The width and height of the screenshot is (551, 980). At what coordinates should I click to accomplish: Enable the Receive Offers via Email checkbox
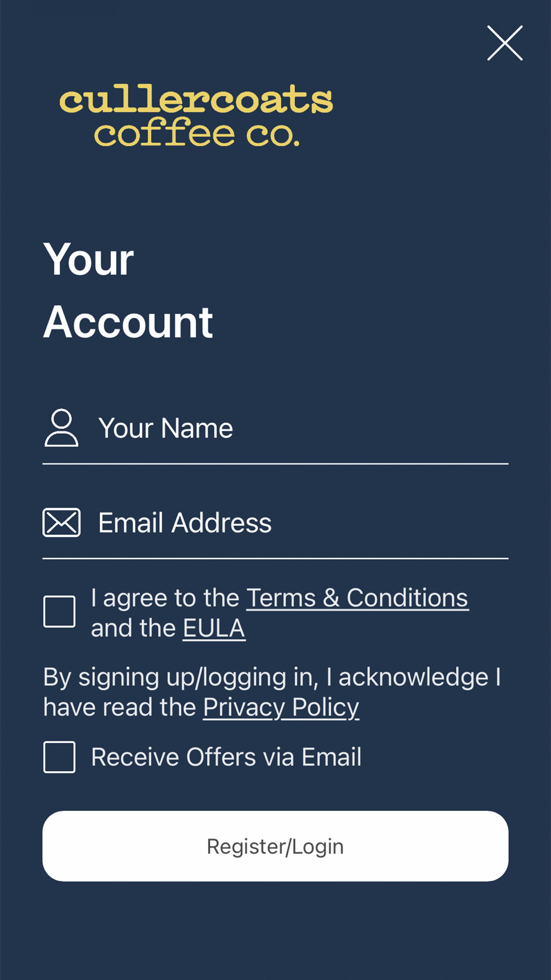pyautogui.click(x=60, y=757)
